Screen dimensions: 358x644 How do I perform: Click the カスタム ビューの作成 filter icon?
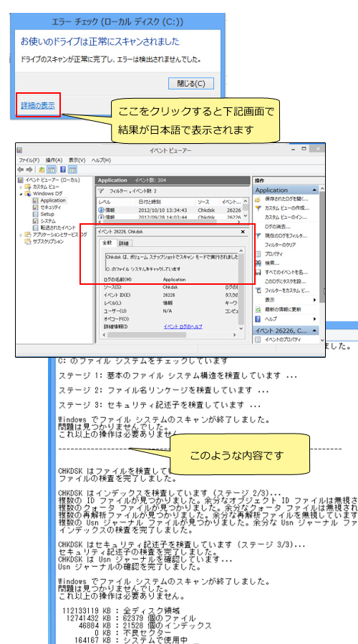258,208
